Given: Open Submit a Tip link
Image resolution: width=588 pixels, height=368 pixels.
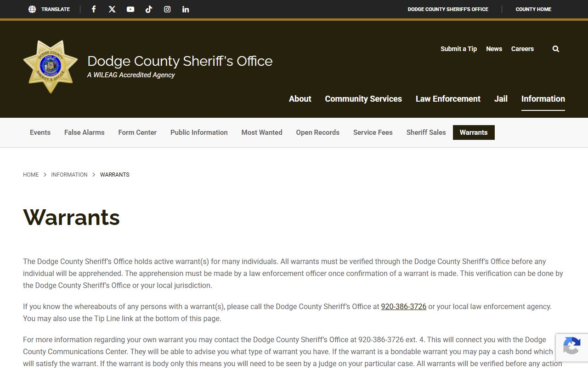Looking at the screenshot, I should (x=458, y=49).
